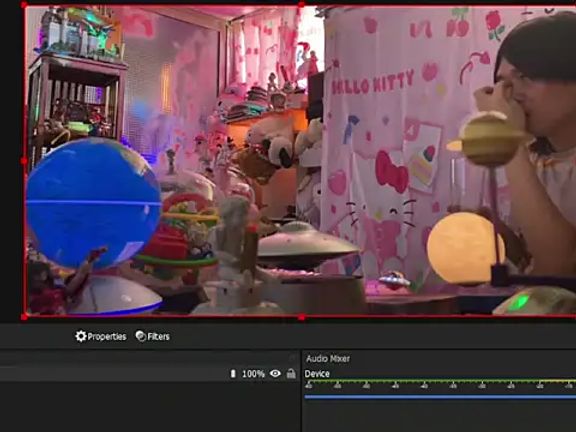The image size is (576, 432).
Task: Click the small dock icon left of Audio Mixer
Action: pos(292,357)
